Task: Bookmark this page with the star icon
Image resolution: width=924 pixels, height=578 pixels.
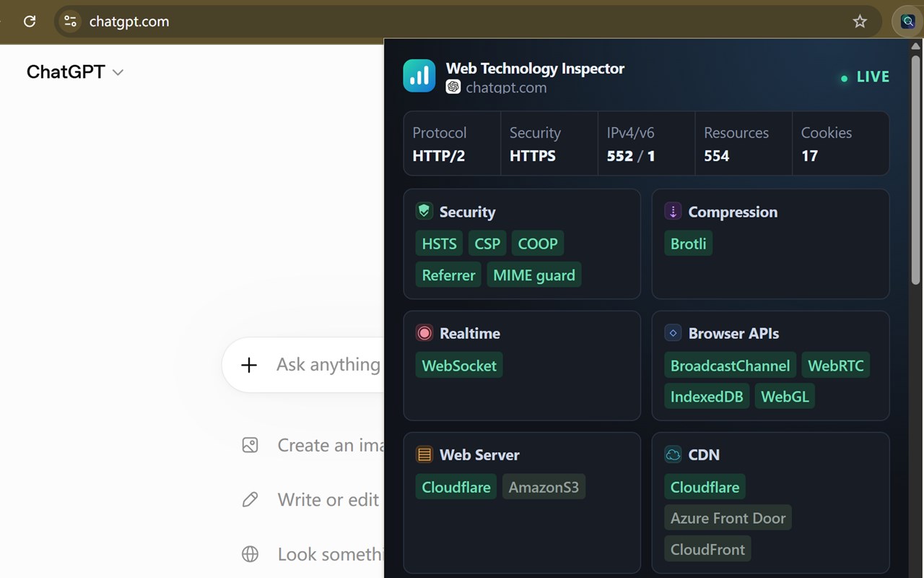Action: [x=860, y=22]
